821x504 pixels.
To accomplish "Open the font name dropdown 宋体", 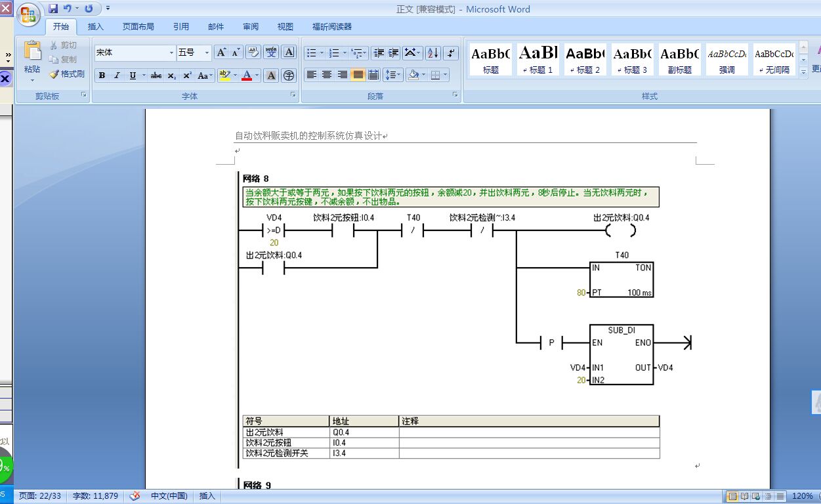I will [x=172, y=52].
